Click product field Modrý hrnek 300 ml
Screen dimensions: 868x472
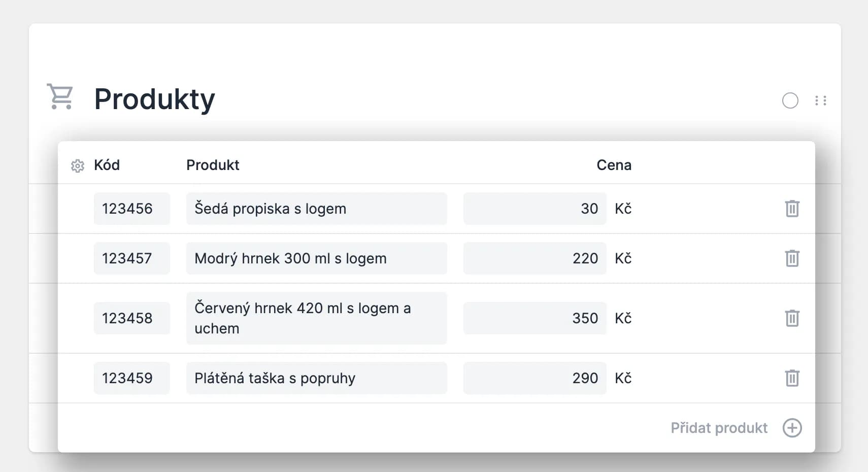(x=316, y=258)
